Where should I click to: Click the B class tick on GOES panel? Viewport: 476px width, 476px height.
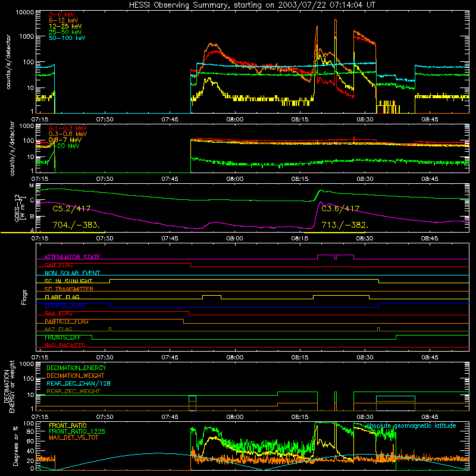tap(32, 217)
